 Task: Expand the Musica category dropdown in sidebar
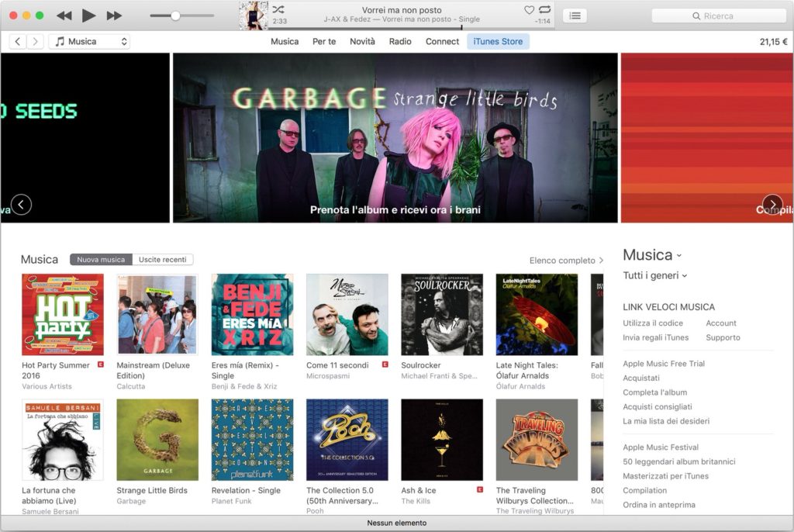click(x=652, y=255)
